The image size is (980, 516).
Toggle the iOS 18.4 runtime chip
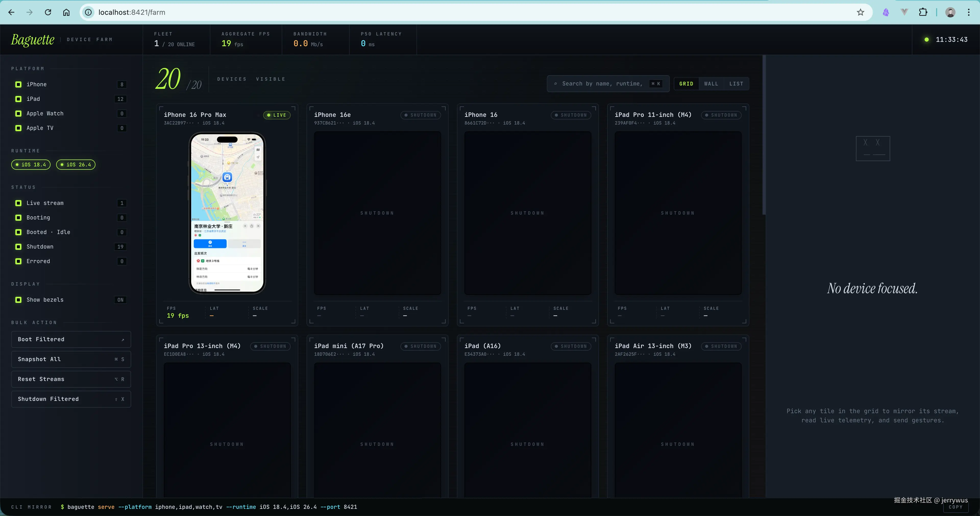click(31, 165)
